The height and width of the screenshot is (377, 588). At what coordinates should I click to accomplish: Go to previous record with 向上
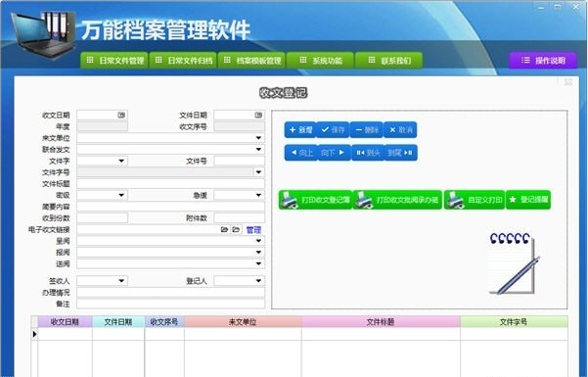click(301, 153)
